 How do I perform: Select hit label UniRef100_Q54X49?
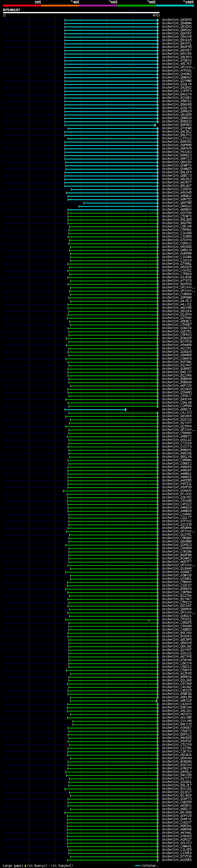pos(177,758)
